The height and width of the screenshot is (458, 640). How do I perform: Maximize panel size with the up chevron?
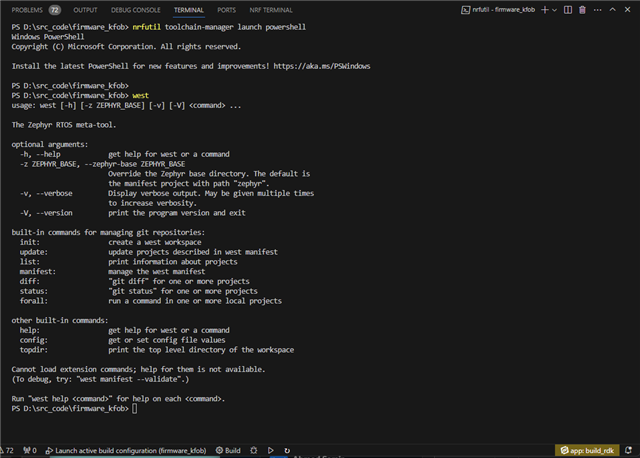[x=612, y=10]
